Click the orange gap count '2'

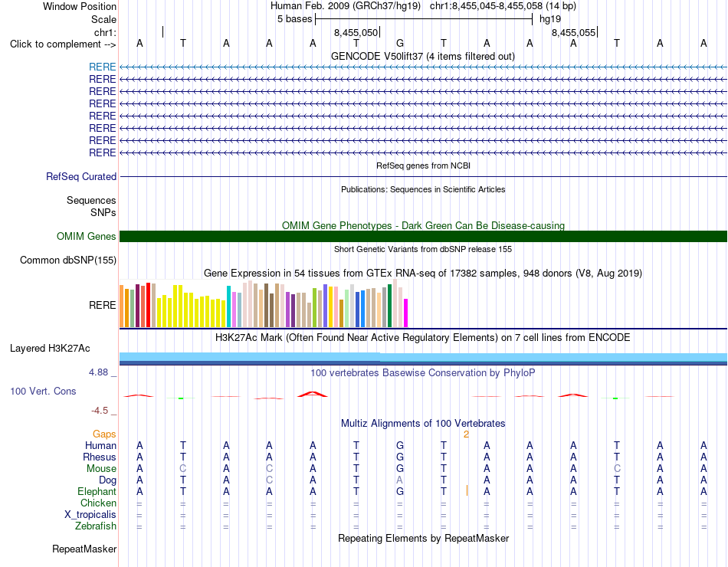[x=466, y=434]
